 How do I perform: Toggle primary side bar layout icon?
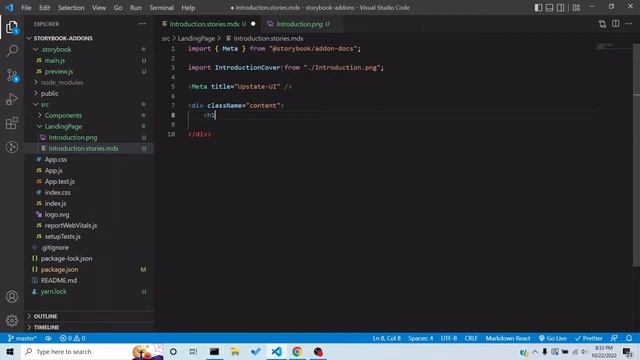point(538,7)
